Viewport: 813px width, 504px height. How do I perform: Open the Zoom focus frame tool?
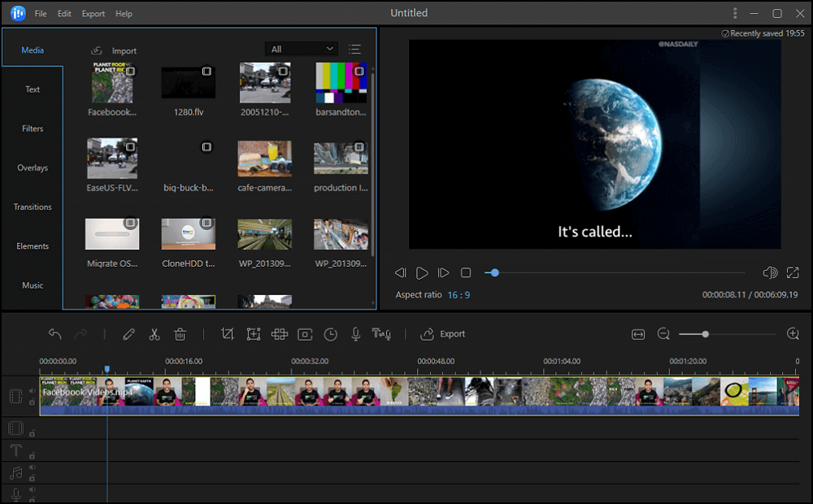tap(254, 334)
